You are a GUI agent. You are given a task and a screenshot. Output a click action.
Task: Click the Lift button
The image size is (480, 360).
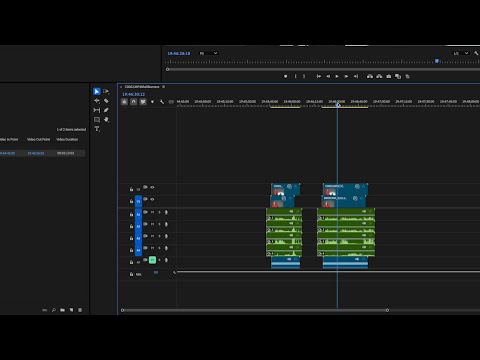(370, 76)
